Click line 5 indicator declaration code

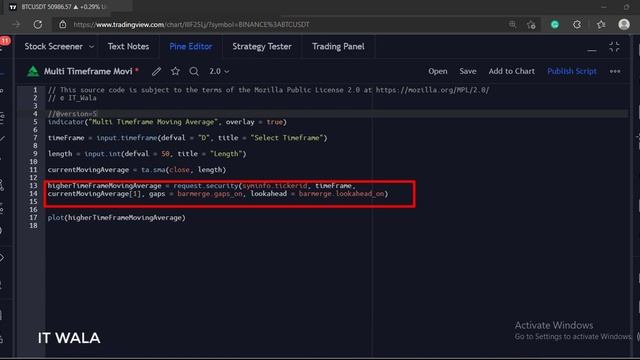167,122
